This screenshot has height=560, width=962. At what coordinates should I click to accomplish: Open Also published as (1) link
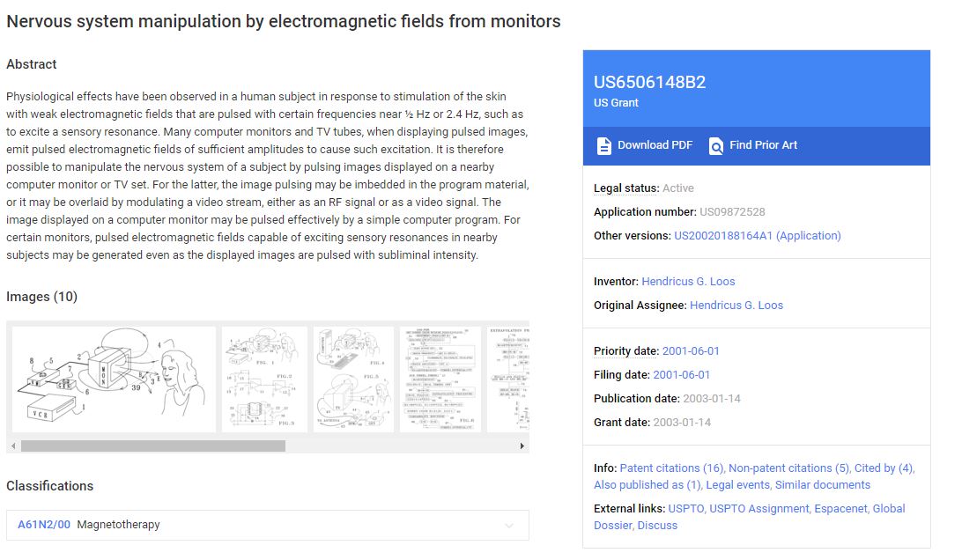[647, 484]
